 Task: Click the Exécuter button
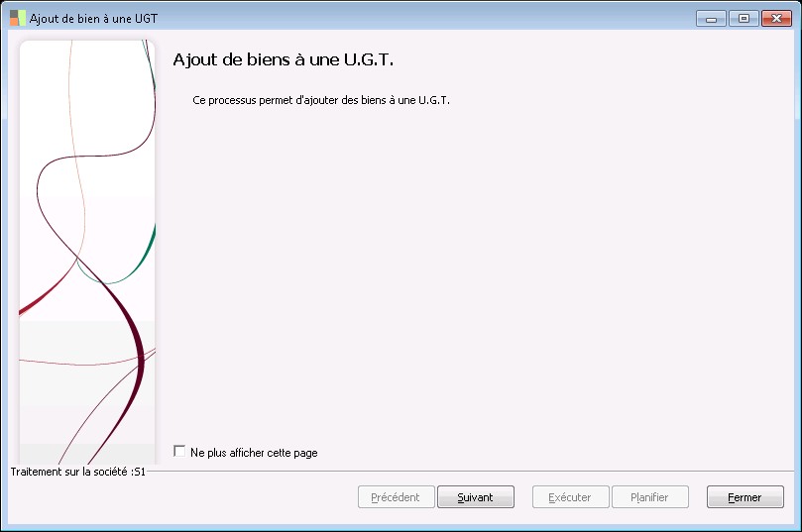pos(570,496)
